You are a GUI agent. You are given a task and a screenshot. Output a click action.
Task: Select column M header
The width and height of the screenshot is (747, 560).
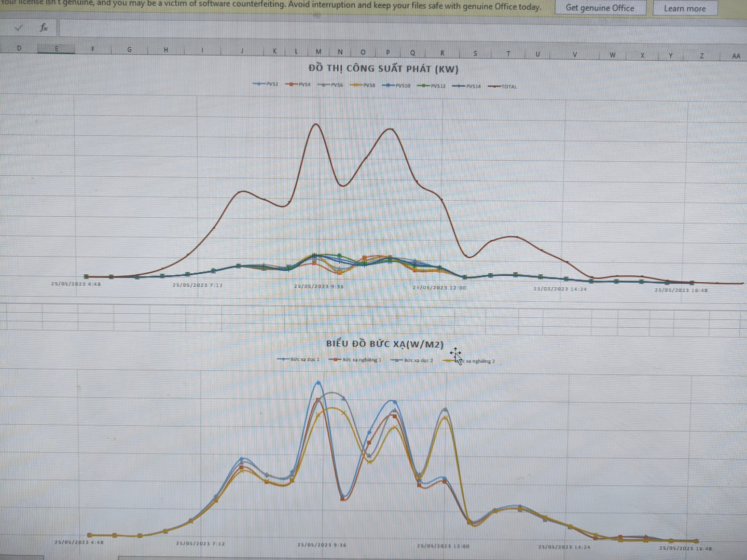(x=318, y=51)
